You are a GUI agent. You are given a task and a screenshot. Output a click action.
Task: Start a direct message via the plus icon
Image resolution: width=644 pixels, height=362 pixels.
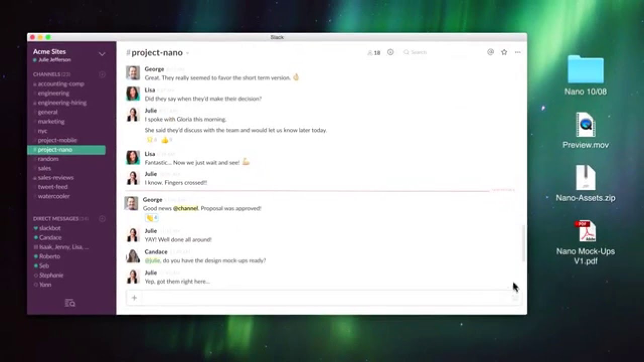[x=102, y=219]
